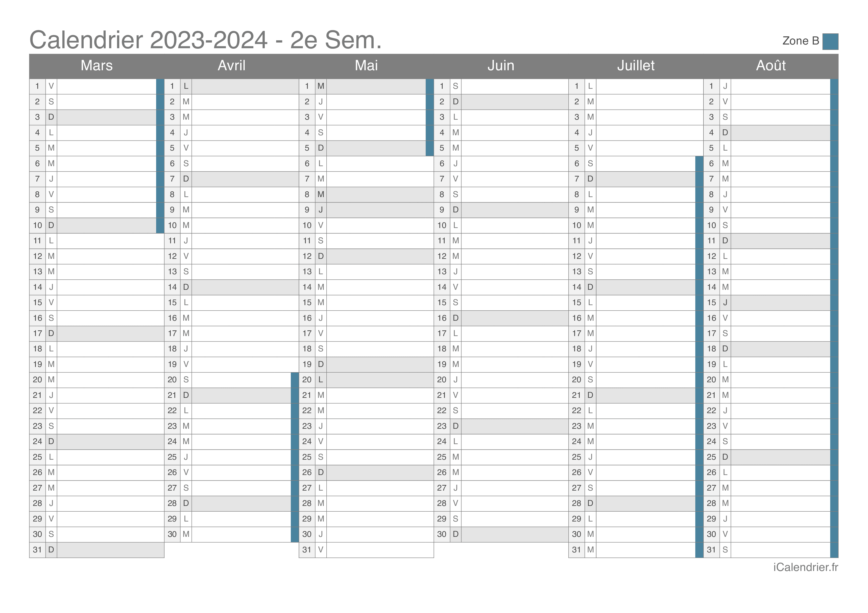The image size is (868, 613).
Task: Click the Juillet 31 M row
Action: coord(636,550)
